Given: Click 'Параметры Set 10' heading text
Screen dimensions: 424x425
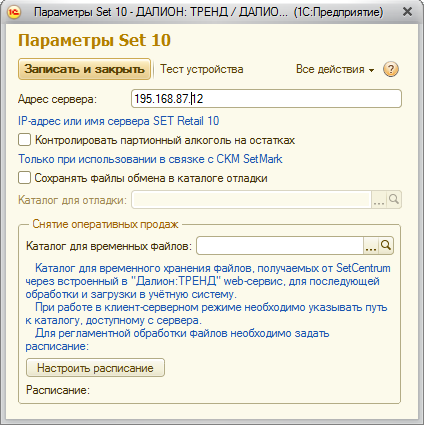Looking at the screenshot, I should click(x=94, y=40).
